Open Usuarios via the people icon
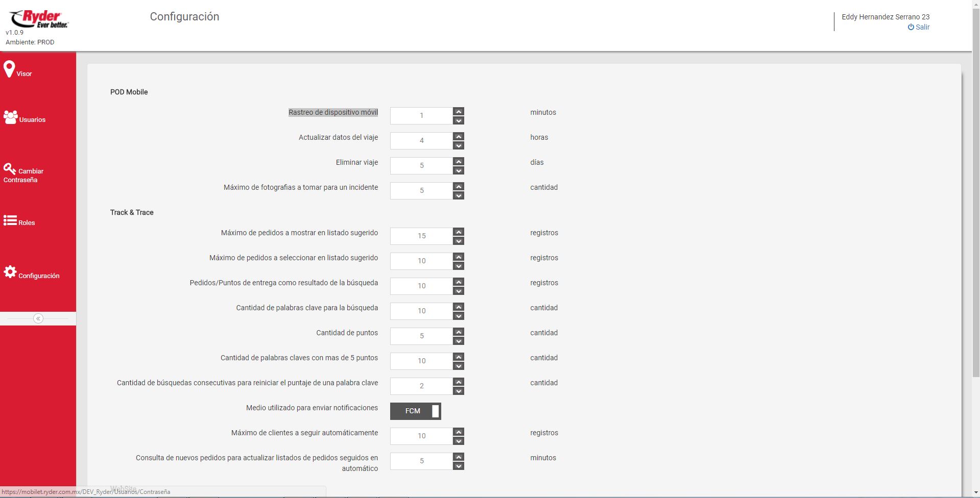Viewport: 980px width, 498px height. tap(10, 117)
